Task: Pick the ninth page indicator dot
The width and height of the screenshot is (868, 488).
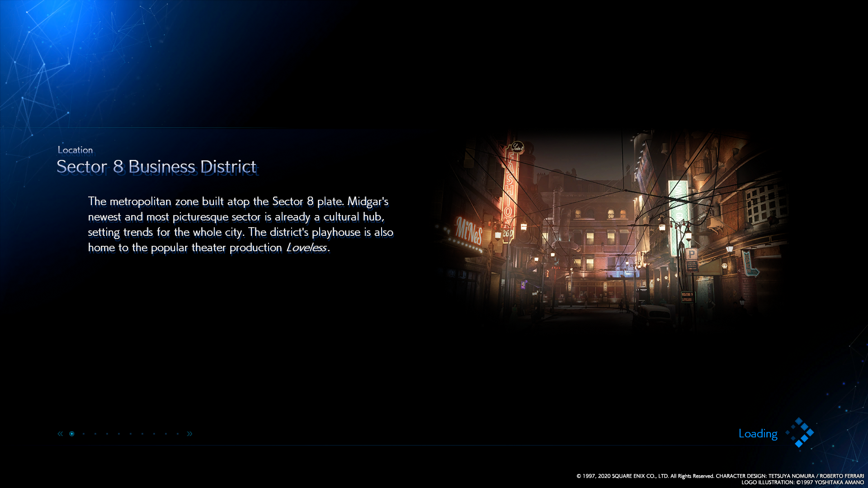Action: coord(166,434)
